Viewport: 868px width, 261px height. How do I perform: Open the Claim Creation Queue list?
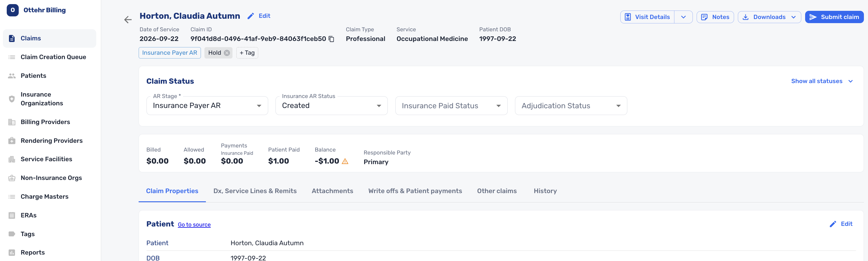(x=49, y=57)
